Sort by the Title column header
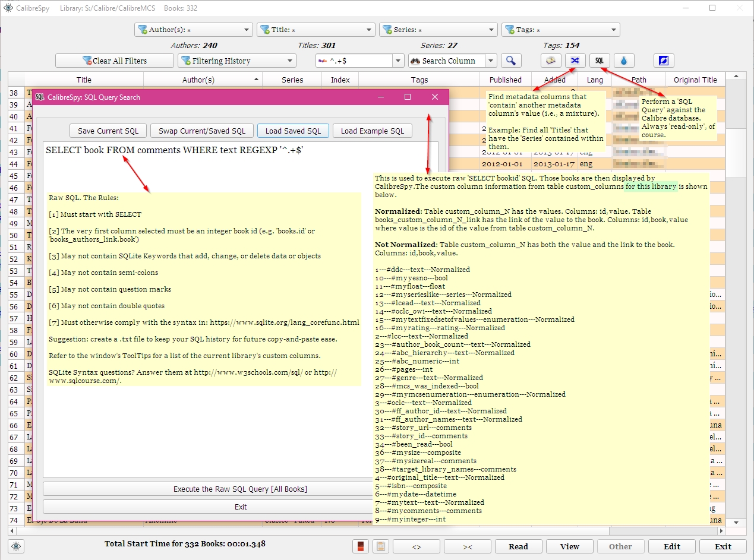This screenshot has height=560, width=754. (84, 80)
